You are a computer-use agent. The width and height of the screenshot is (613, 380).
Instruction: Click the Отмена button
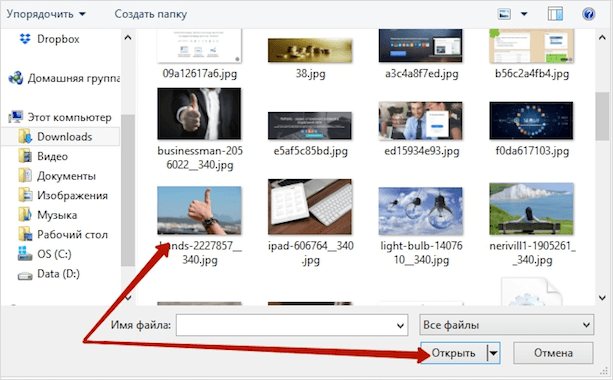(x=553, y=353)
